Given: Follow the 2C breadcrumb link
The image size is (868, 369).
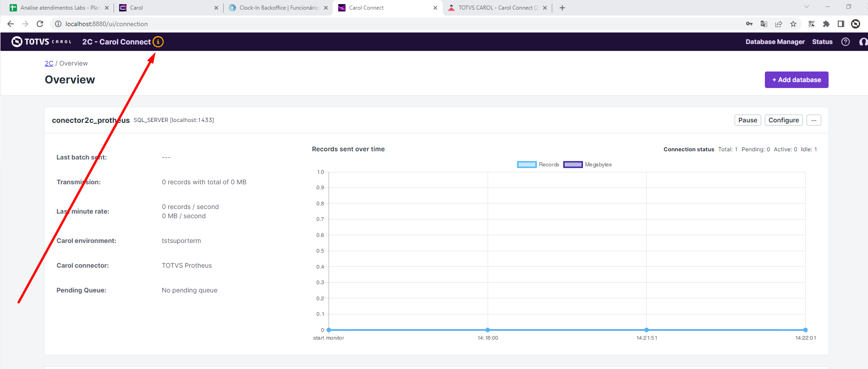Looking at the screenshot, I should [49, 63].
